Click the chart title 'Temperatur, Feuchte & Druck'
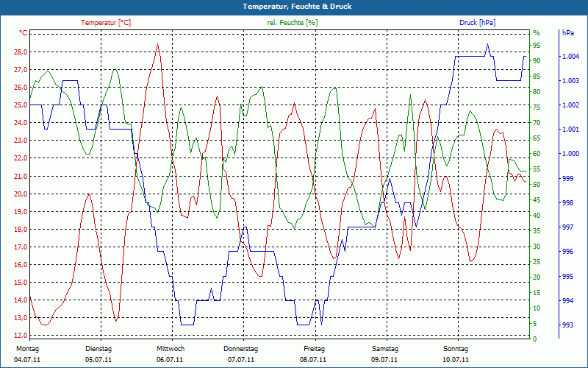This screenshot has height=368, width=588. click(x=297, y=7)
